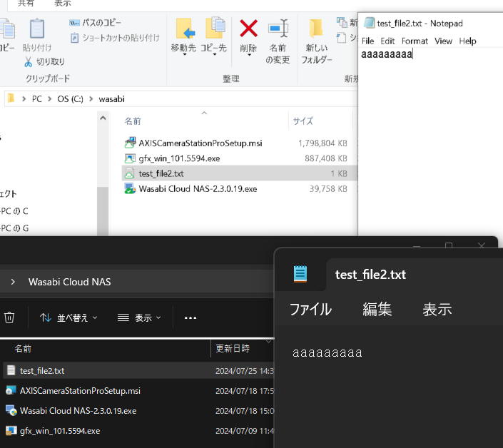Click test_file2.txt file icon in dark Explorer
Image resolution: width=503 pixels, height=448 pixels.
(x=11, y=370)
